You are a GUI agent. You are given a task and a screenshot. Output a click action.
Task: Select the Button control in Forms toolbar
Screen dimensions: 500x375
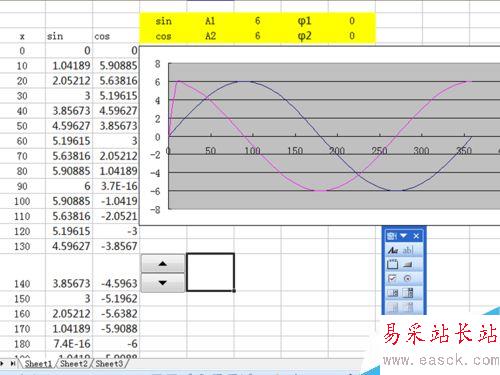click(408, 265)
